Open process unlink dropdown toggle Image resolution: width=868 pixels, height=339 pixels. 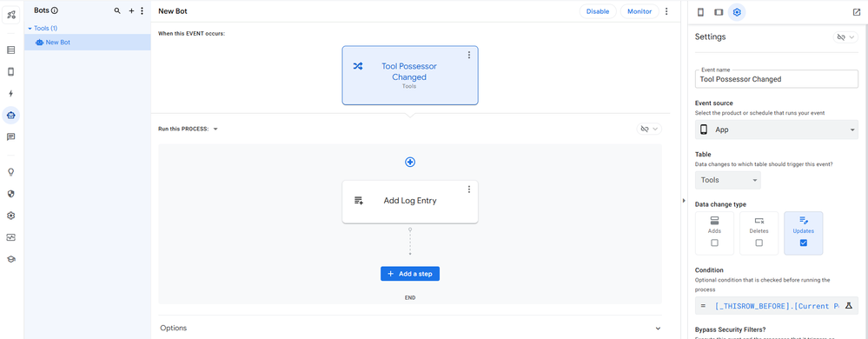[649, 129]
